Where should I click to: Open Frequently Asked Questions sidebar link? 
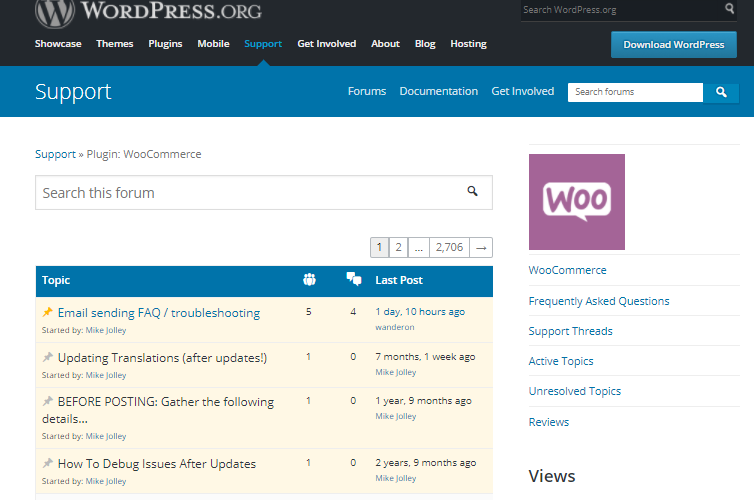(x=599, y=301)
